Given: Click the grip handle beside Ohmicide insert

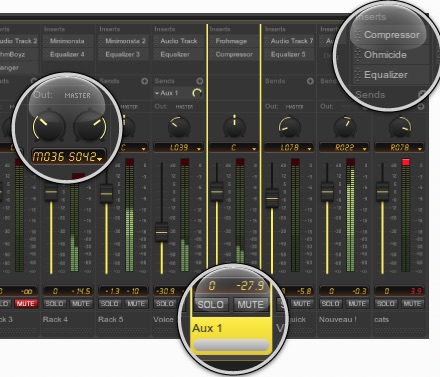Looking at the screenshot, I should [x=358, y=55].
